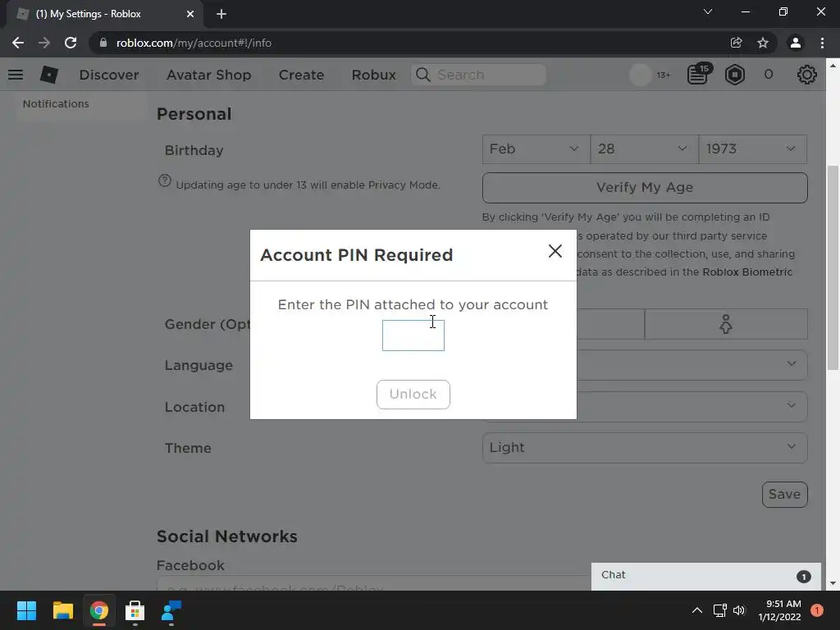Open the Chat panel

706,576
